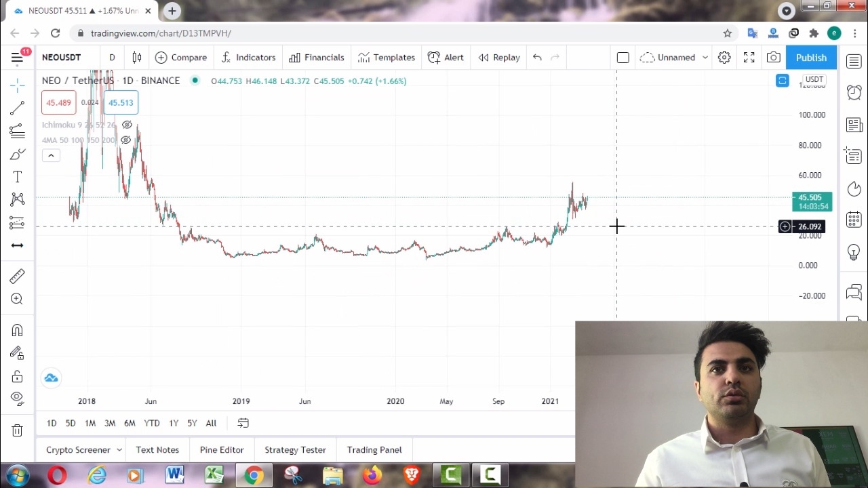Toggle 4MA indicator visibility eye

pos(125,140)
